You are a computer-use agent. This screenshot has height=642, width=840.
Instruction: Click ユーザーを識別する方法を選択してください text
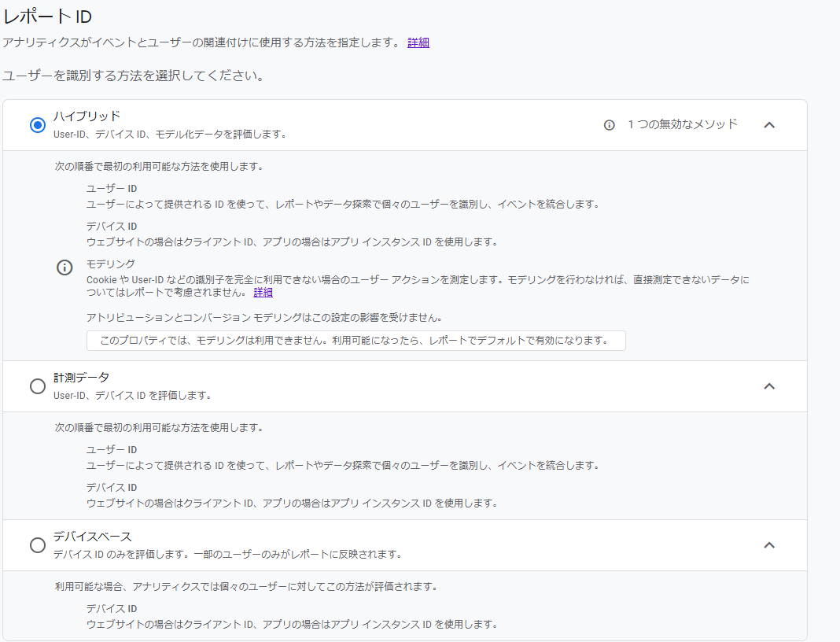[134, 76]
